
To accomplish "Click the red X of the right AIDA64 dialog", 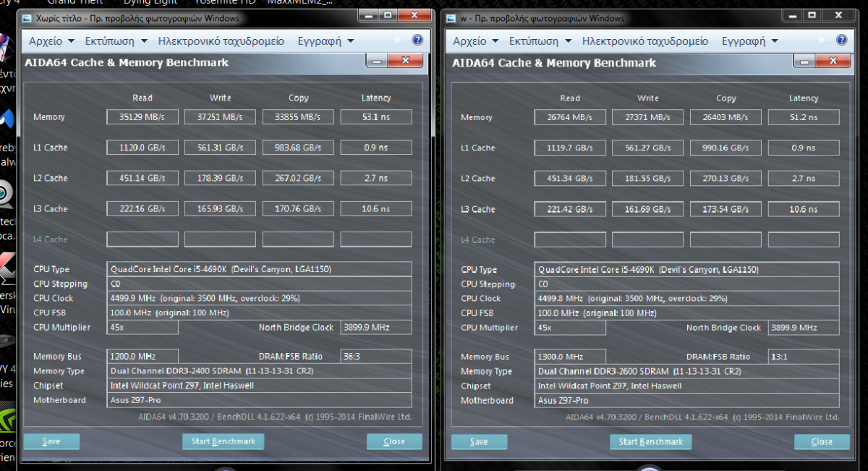I will 833,62.
